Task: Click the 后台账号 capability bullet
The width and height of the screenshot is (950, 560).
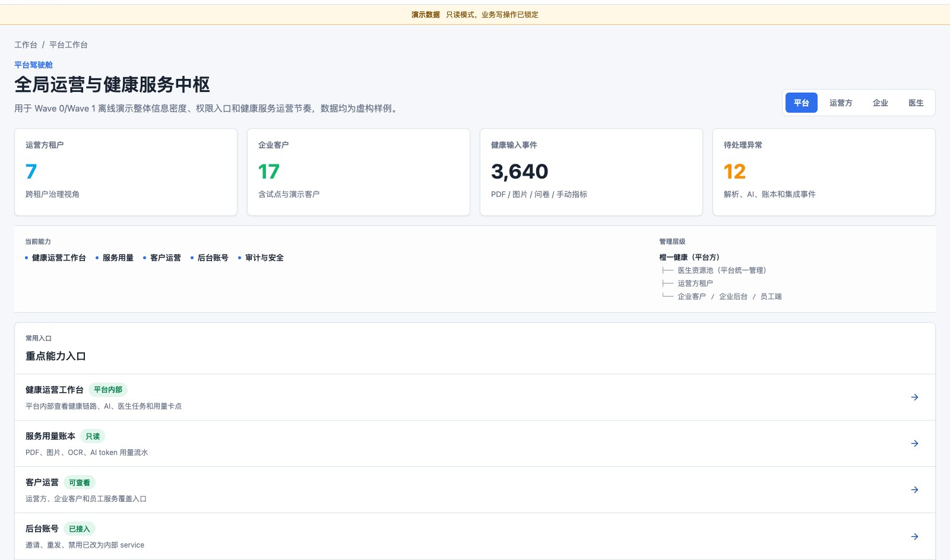Action: coord(210,257)
